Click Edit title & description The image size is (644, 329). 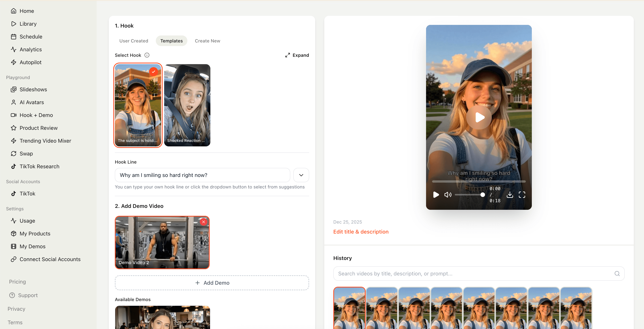click(361, 232)
